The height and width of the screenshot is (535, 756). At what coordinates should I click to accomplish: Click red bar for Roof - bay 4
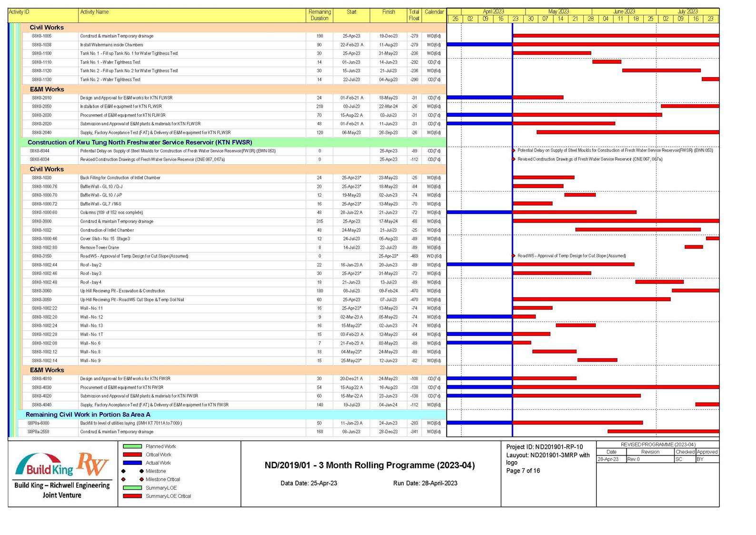click(x=659, y=282)
